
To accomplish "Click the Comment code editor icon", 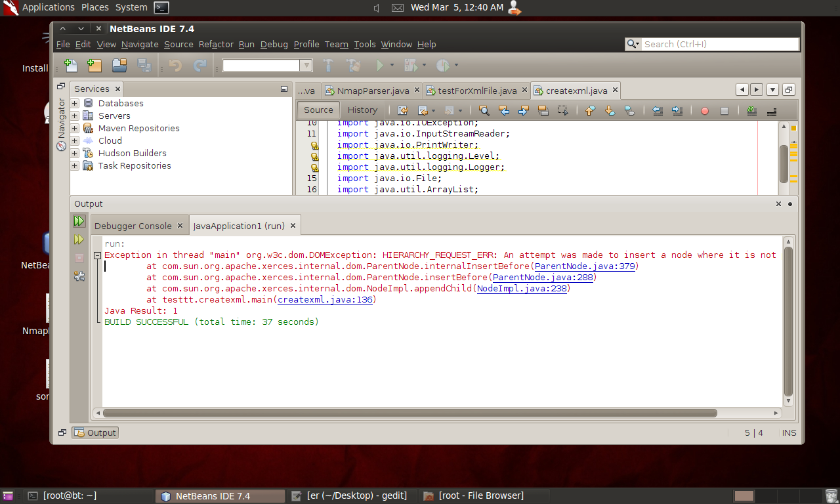I will tap(752, 110).
